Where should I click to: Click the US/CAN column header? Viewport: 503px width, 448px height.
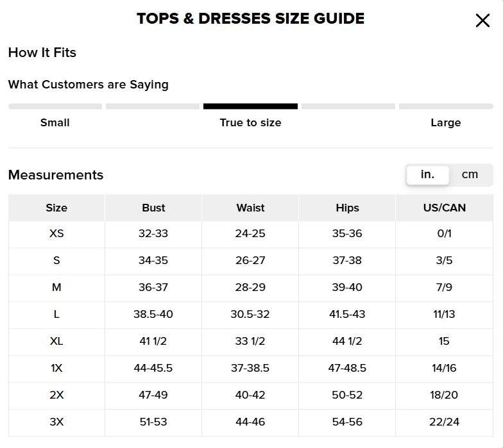coord(444,208)
